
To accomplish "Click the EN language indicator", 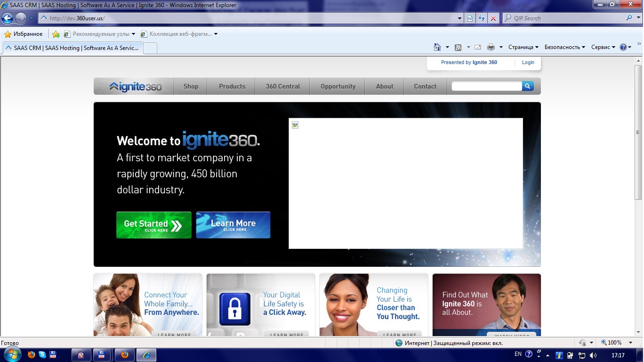I will (518, 354).
